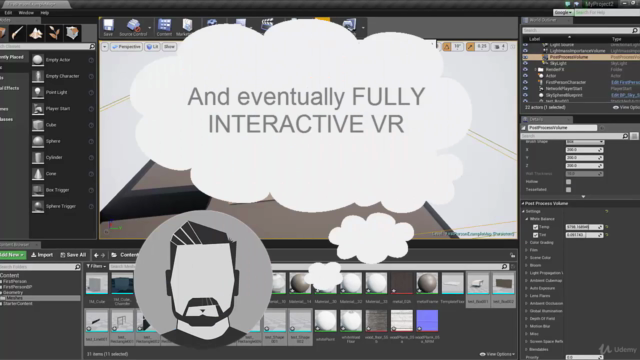
Task: Open the Window menu
Action: (x=26, y=13)
